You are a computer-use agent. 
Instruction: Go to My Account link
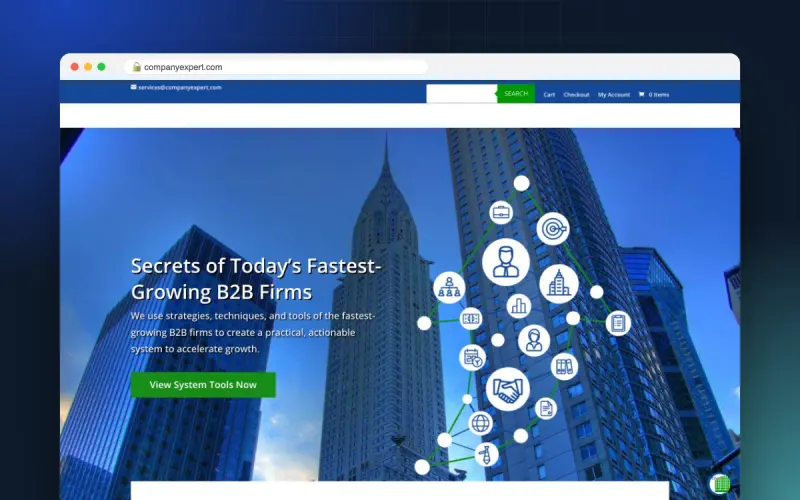point(614,95)
